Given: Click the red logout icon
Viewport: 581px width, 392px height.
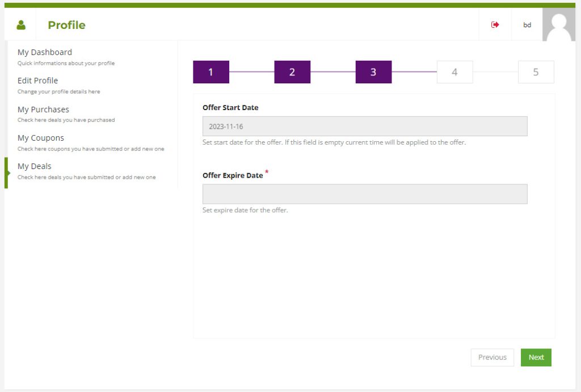Looking at the screenshot, I should pyautogui.click(x=495, y=25).
